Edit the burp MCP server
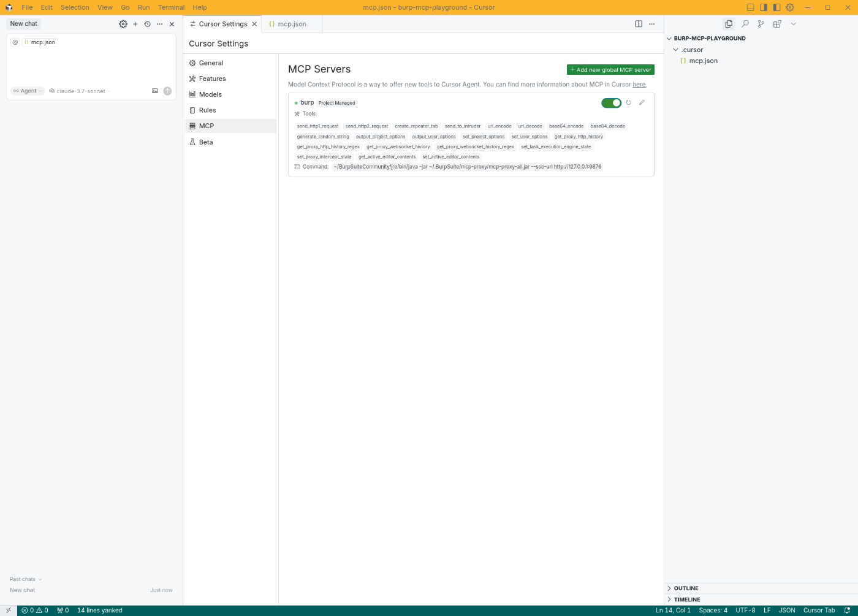The image size is (858, 616). pyautogui.click(x=642, y=103)
